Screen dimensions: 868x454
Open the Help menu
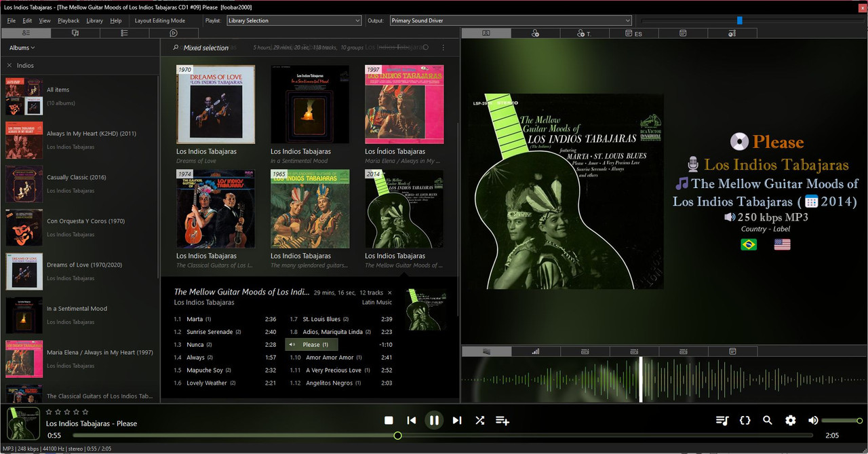tap(116, 20)
